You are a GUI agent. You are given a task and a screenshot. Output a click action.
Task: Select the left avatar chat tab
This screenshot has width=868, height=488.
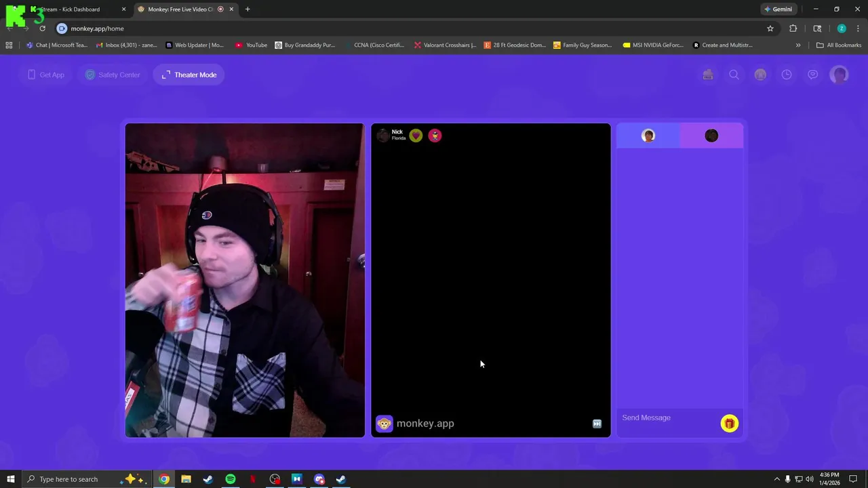point(648,136)
